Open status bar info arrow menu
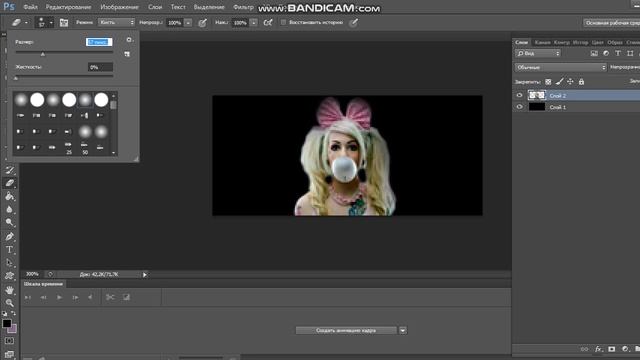This screenshot has width=640, height=360. pyautogui.click(x=144, y=275)
